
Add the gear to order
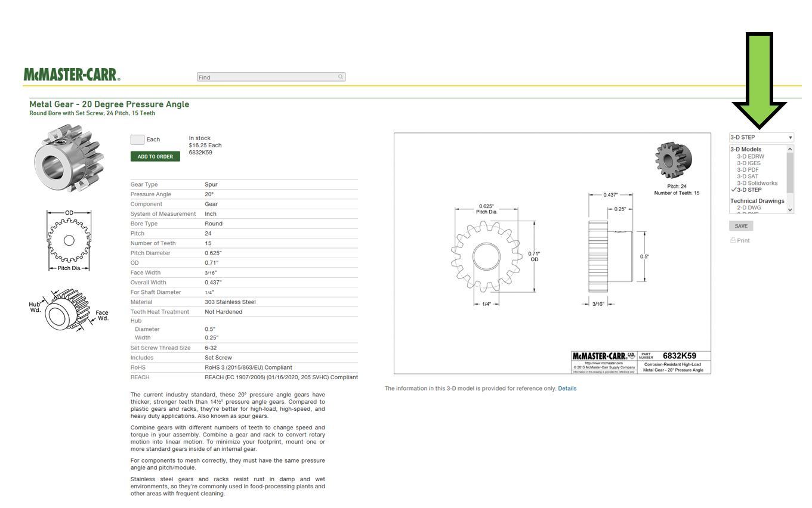click(x=155, y=156)
